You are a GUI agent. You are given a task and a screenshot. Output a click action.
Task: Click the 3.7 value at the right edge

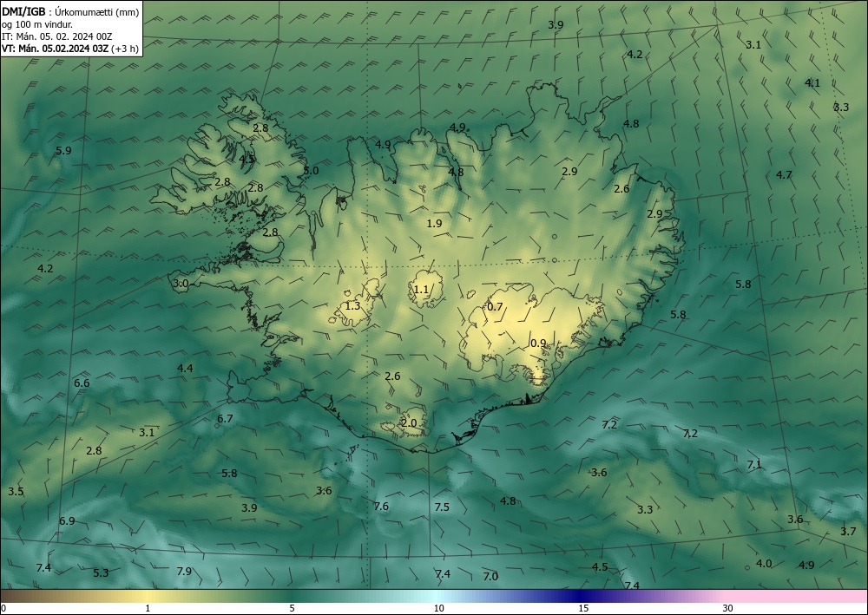[x=848, y=532]
